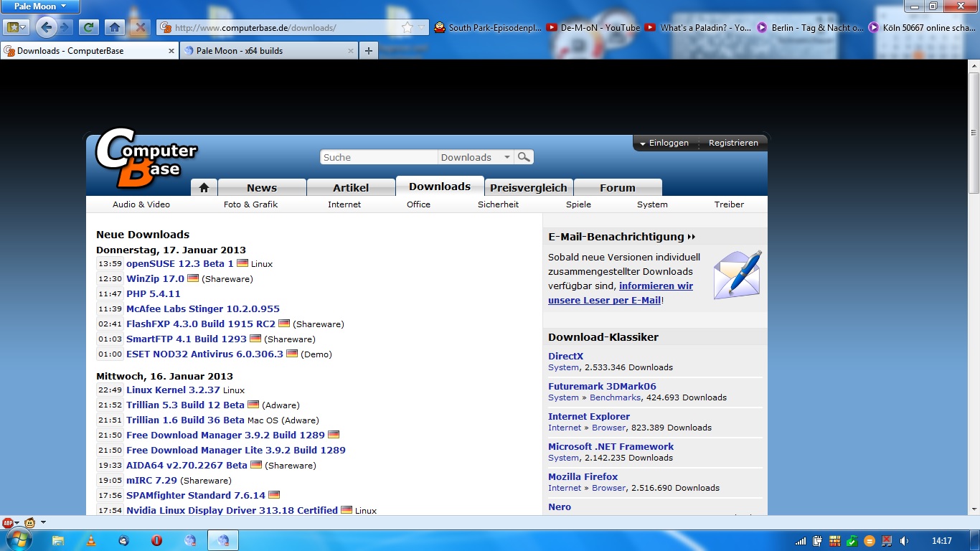This screenshot has width=980, height=551.
Task: Expand the Einloggen dropdown
Action: 664,143
